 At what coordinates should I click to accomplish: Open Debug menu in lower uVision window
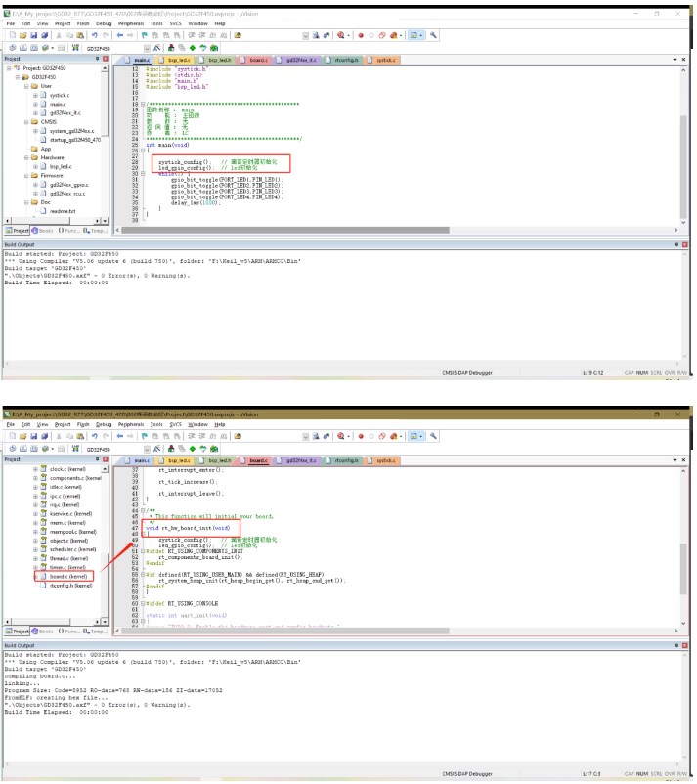tap(104, 424)
